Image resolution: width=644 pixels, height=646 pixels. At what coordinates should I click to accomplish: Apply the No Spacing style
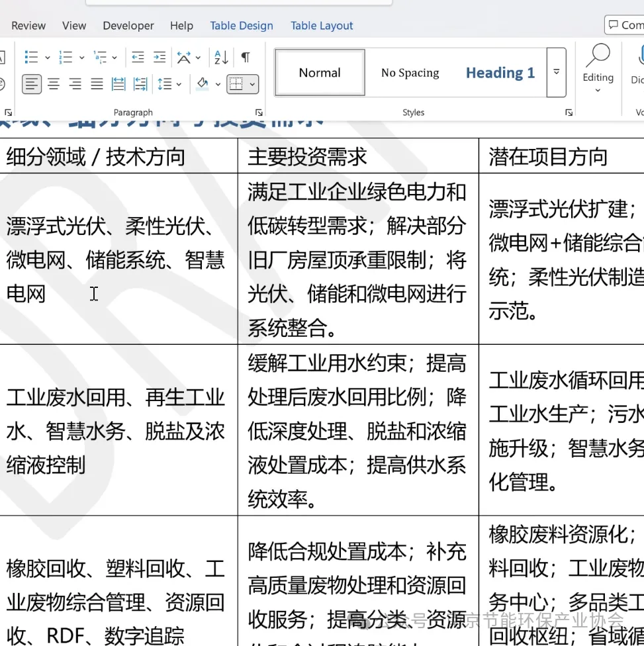[x=410, y=73]
